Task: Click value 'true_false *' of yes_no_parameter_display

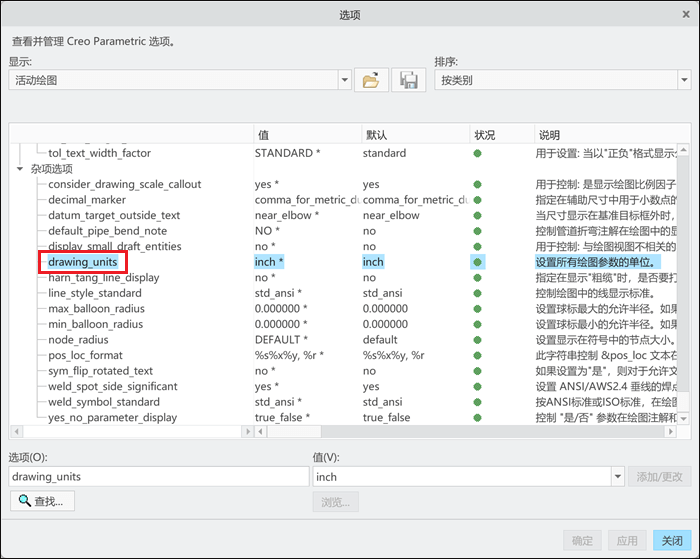Action: click(x=282, y=417)
